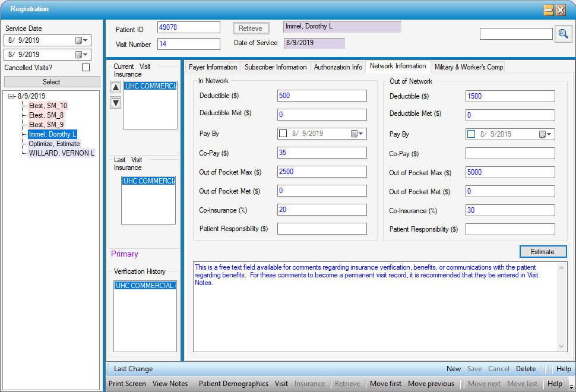This screenshot has width=576, height=392.
Task: Open Out of Network Pay By calendar picker
Action: [x=546, y=134]
